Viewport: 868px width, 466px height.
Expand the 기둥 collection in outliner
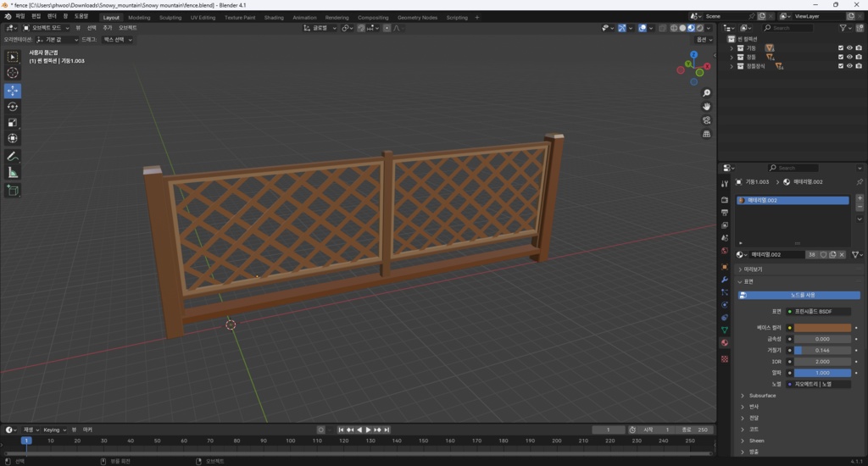(x=732, y=48)
